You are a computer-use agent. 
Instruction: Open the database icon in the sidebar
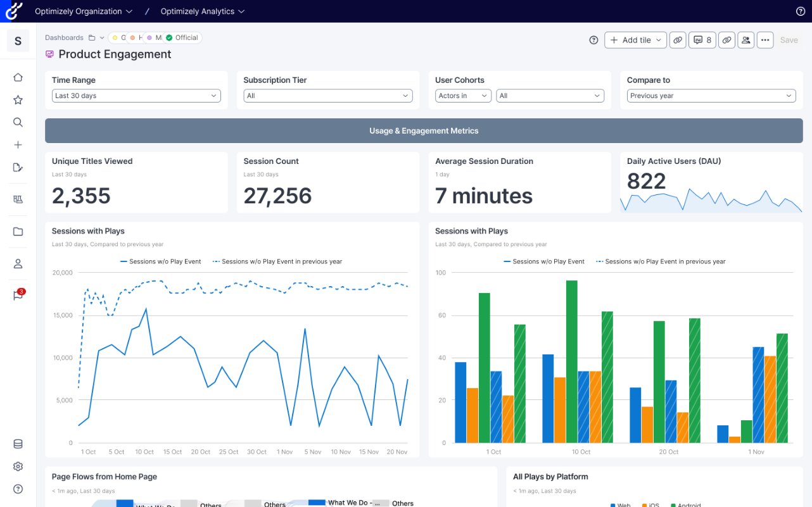(x=18, y=444)
